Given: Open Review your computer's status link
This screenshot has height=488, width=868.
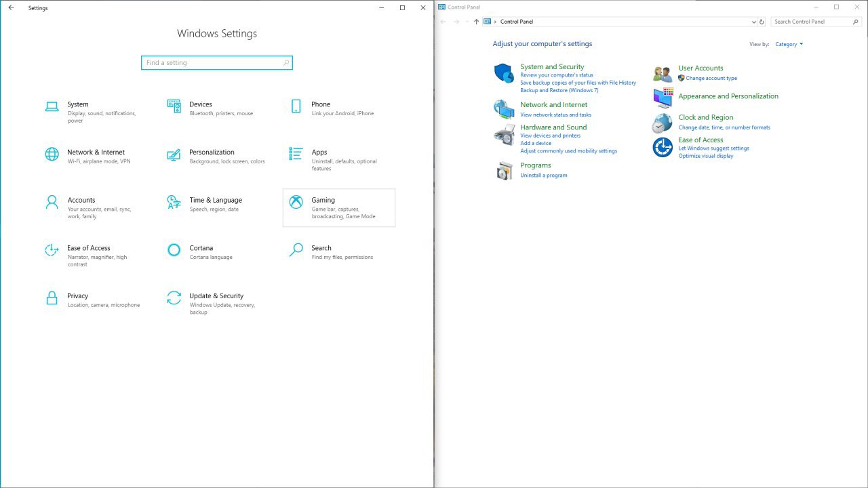Looking at the screenshot, I should tap(557, 75).
